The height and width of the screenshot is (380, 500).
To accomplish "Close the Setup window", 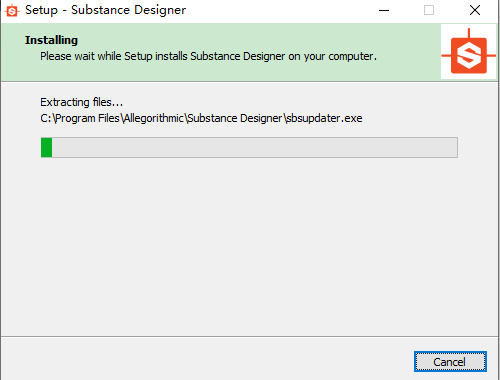I will pos(475,10).
